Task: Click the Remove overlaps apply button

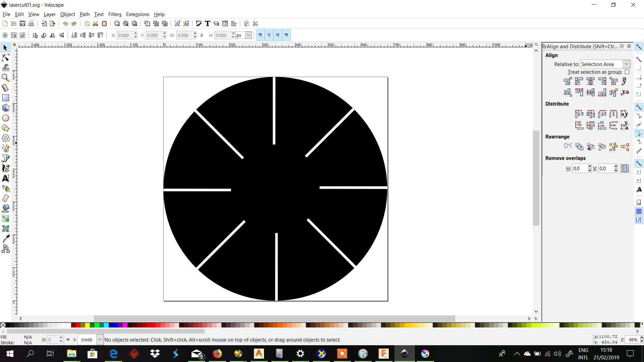Action: pyautogui.click(x=625, y=168)
